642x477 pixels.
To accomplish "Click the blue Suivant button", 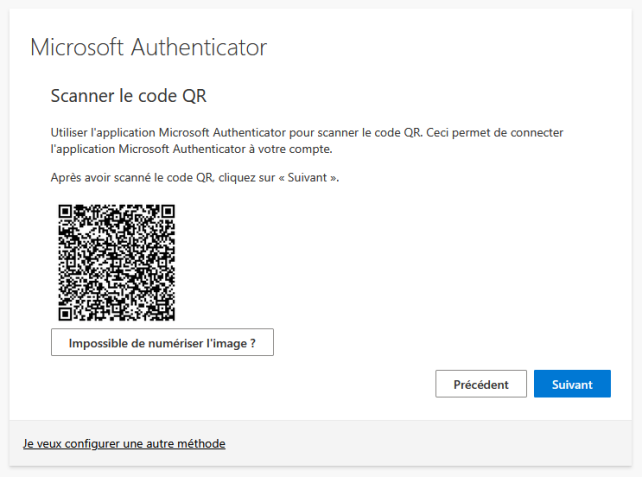I will (572, 384).
